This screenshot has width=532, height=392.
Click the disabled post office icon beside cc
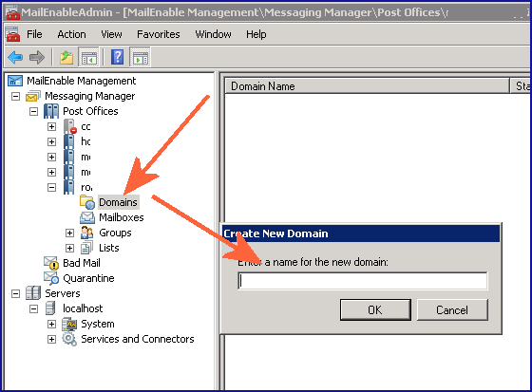[x=69, y=126]
